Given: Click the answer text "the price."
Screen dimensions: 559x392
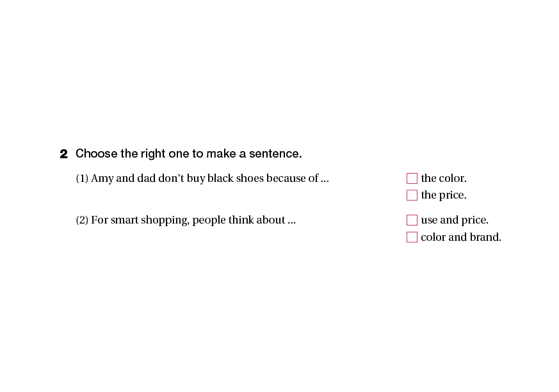Looking at the screenshot, I should pos(443,195).
